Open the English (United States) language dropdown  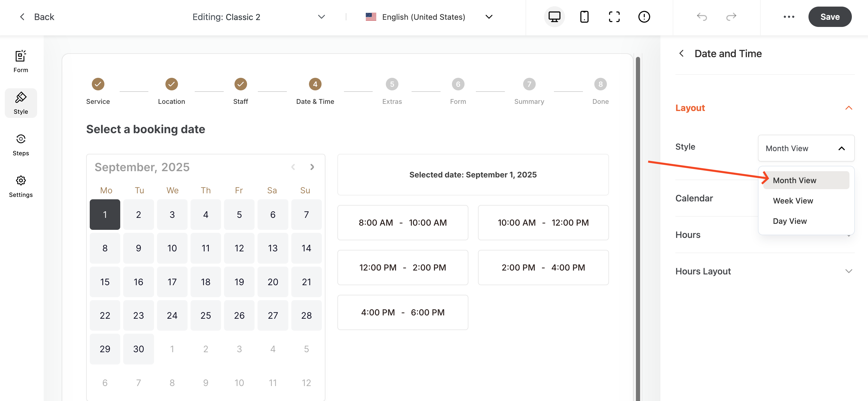point(429,17)
